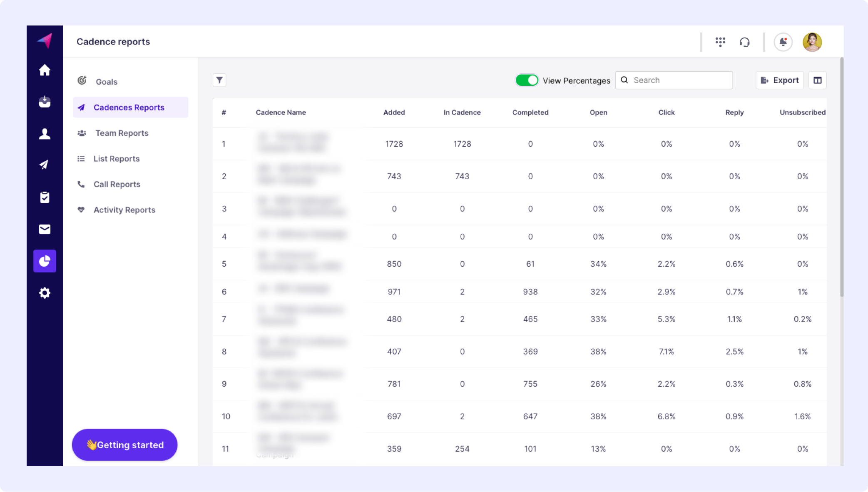868x492 pixels.
Task: Open notifications bell
Action: point(783,42)
